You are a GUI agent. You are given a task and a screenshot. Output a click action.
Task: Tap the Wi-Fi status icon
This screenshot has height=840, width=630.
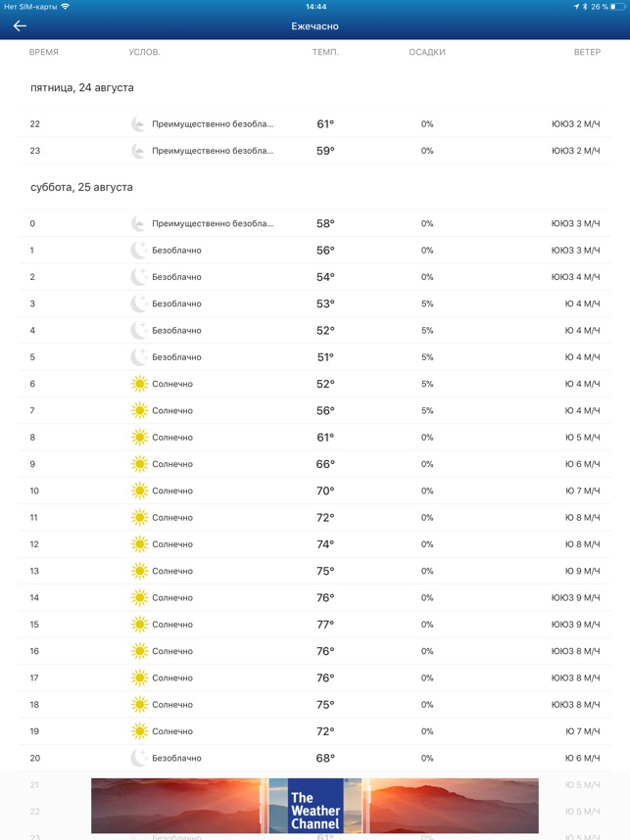click(x=65, y=7)
